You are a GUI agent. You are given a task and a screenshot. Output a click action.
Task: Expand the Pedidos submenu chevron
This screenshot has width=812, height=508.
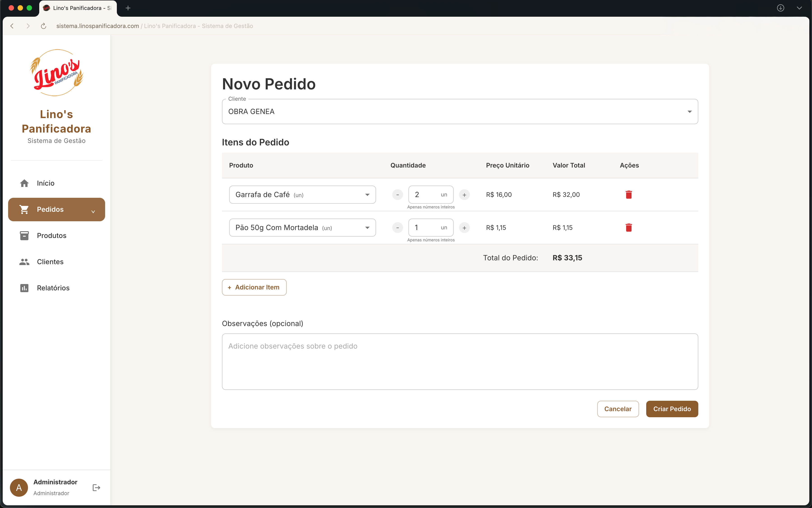(93, 211)
